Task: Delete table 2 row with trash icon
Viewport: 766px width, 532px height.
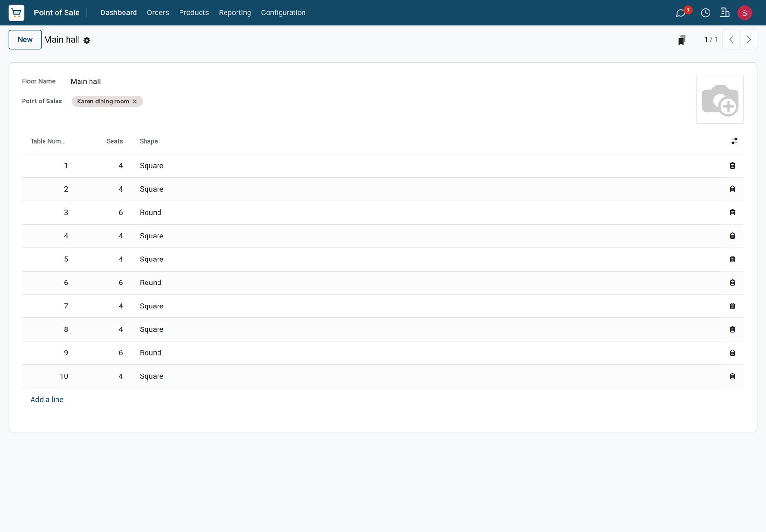Action: (x=732, y=189)
